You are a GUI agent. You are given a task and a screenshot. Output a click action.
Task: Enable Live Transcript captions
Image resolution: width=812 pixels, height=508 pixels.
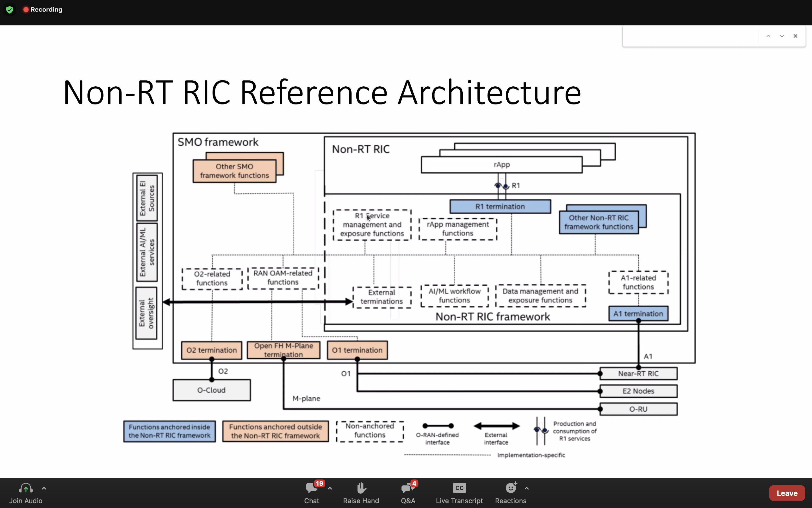[x=459, y=493]
